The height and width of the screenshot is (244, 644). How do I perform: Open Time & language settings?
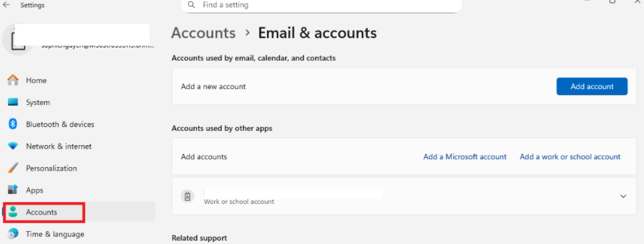tap(79, 234)
